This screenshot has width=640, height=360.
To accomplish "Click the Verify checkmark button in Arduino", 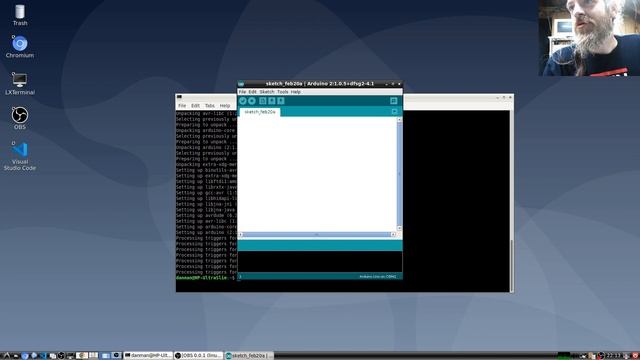I will 243,101.
